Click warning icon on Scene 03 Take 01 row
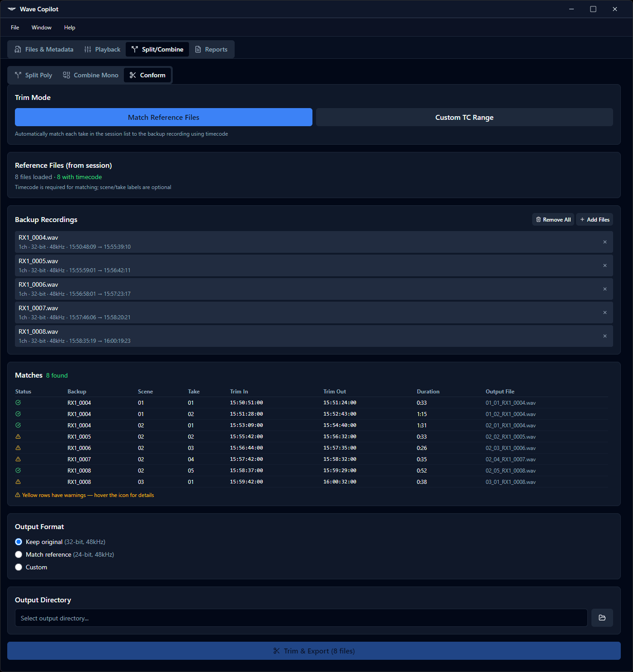The width and height of the screenshot is (633, 672). coord(18,482)
